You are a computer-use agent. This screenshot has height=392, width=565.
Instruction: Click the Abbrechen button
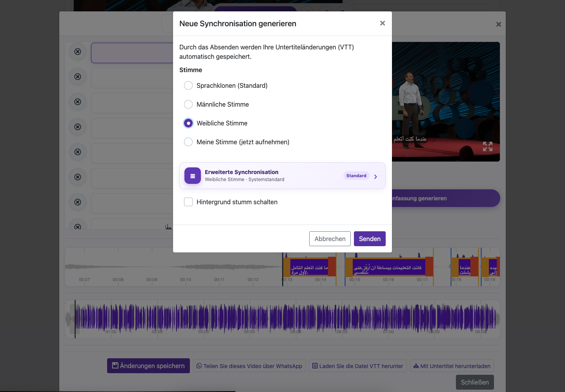[330, 239]
